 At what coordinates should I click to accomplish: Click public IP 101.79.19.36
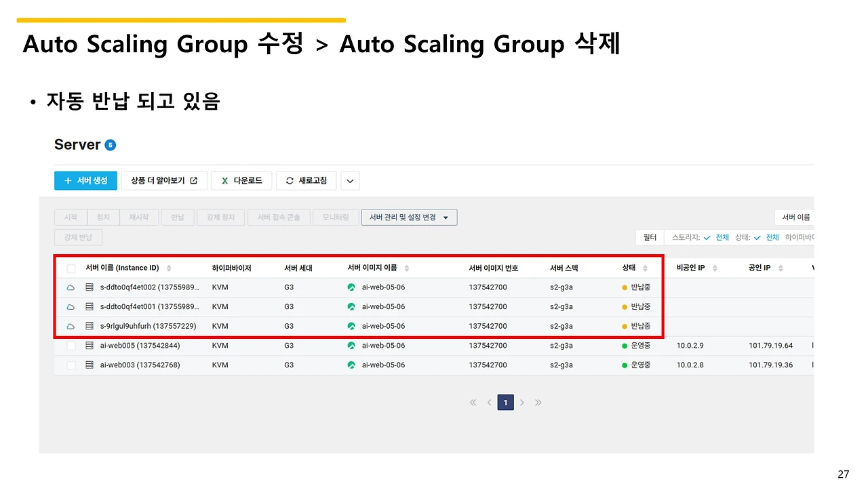click(770, 365)
